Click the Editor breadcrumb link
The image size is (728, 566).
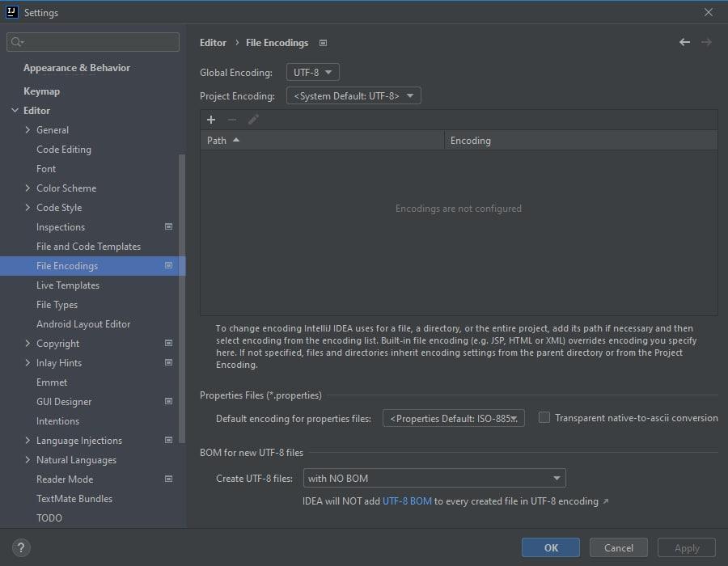click(213, 43)
